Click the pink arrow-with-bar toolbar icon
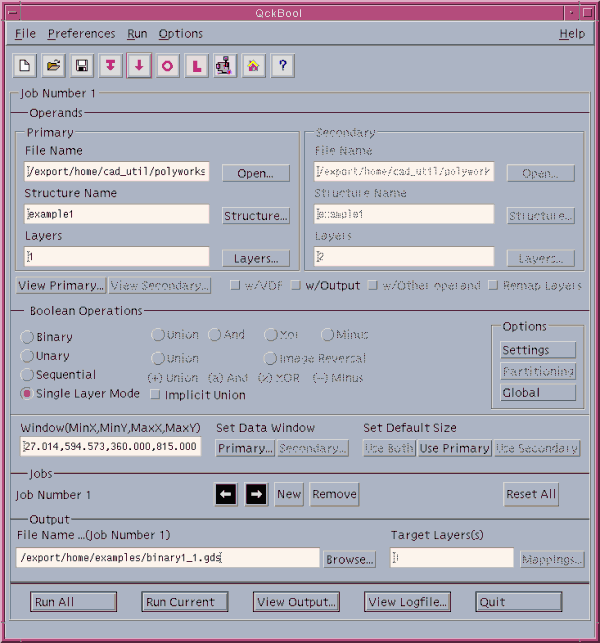 (x=111, y=66)
